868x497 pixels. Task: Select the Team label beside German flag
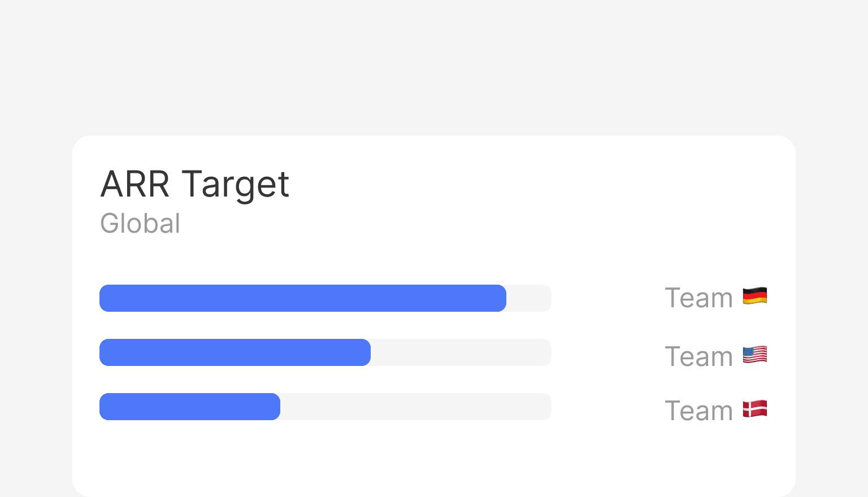698,298
